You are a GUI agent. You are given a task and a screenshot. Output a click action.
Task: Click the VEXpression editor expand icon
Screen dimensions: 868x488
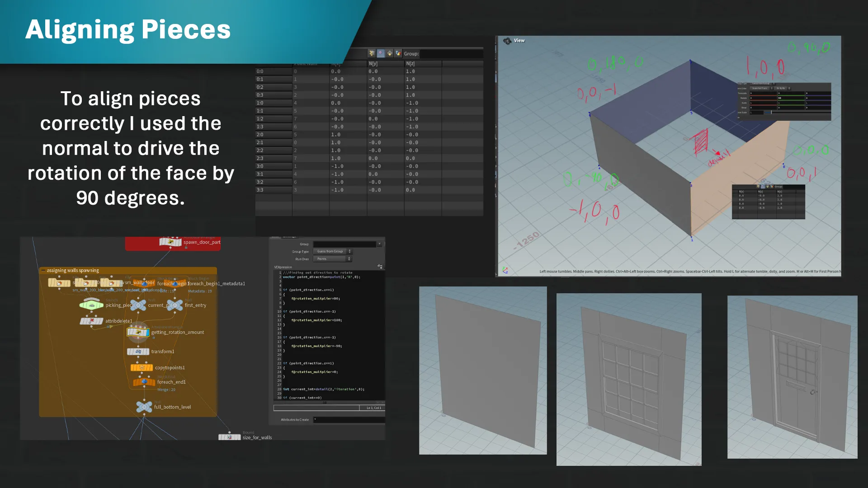[x=380, y=267]
